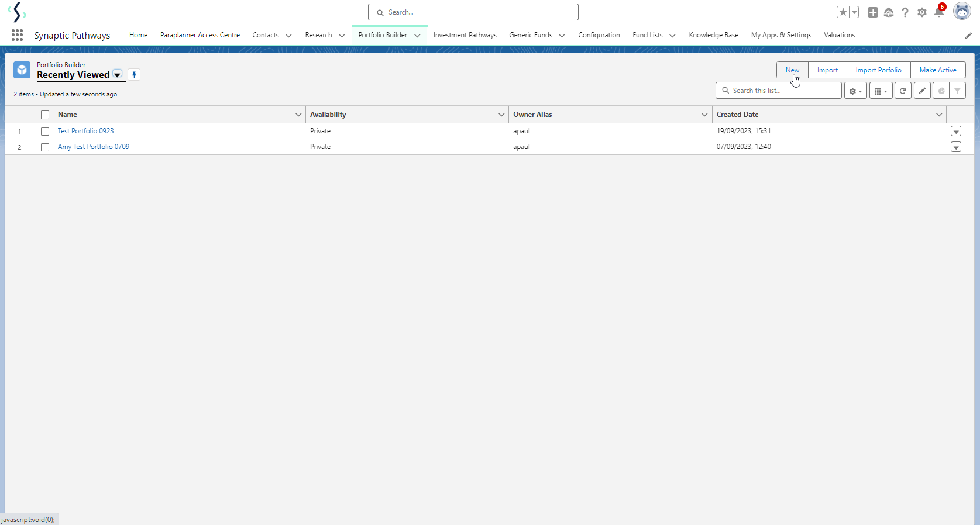Click the global Search field
The image size is (980, 525).
coord(473,12)
